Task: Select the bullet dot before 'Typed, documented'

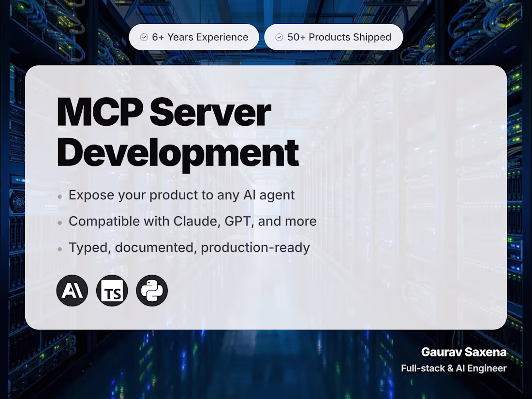Action: click(x=60, y=248)
